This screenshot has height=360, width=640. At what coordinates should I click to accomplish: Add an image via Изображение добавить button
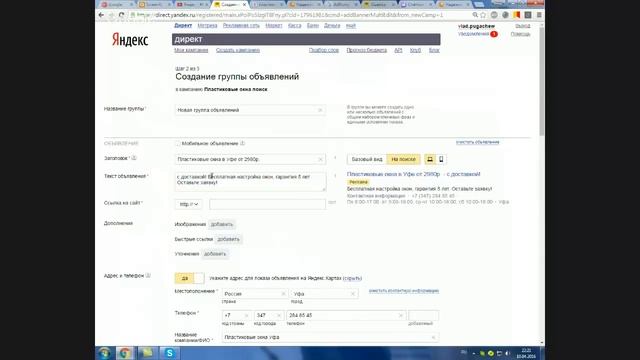pyautogui.click(x=222, y=224)
